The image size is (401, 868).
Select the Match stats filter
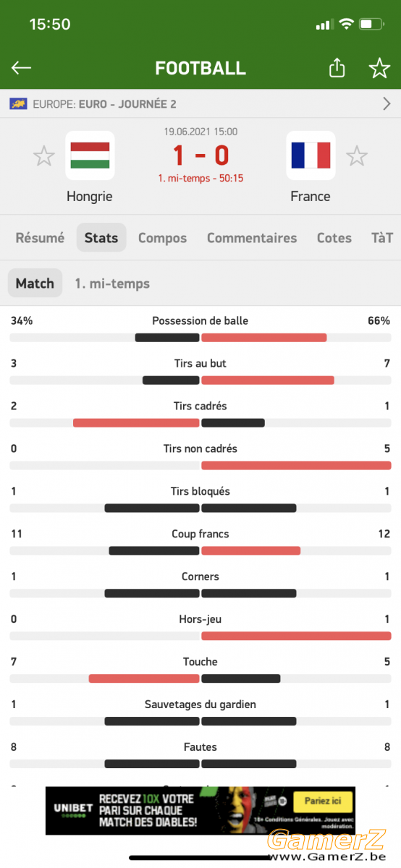tap(35, 284)
